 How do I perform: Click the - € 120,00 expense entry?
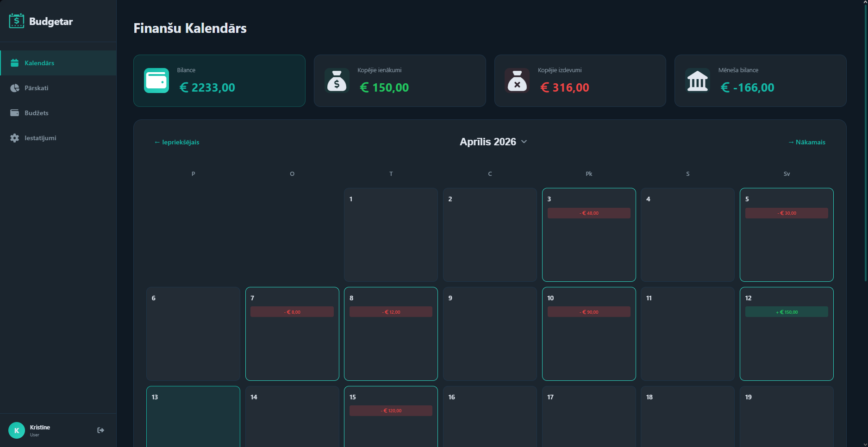(391, 411)
